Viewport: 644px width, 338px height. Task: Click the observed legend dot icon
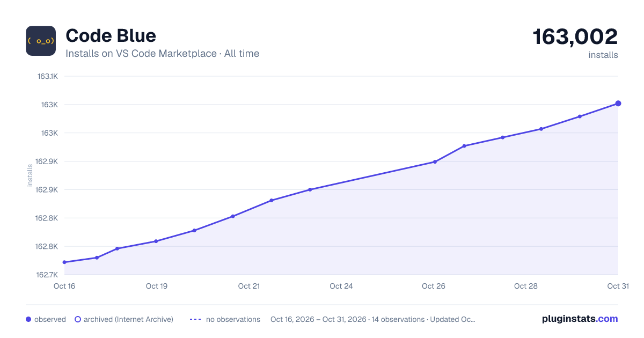28,319
